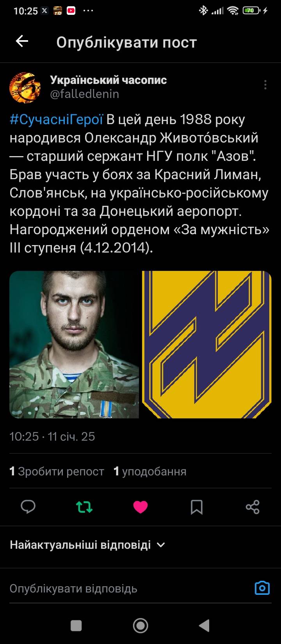281x644 pixels.
Task: Unlike the post with the heart icon
Action: tap(140, 507)
